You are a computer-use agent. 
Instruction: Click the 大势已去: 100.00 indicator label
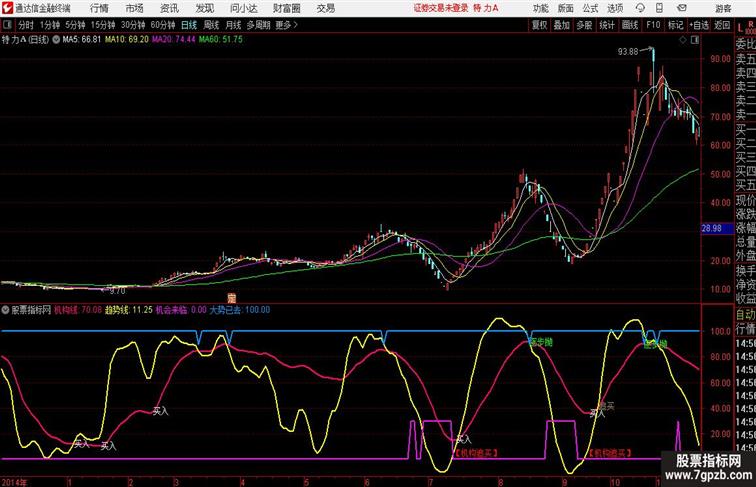pos(240,310)
